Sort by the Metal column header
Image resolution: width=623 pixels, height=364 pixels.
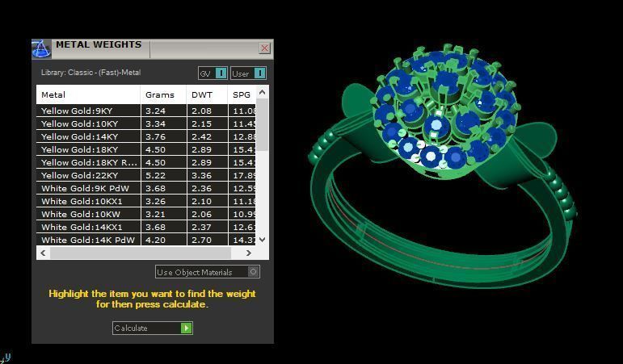pos(88,95)
